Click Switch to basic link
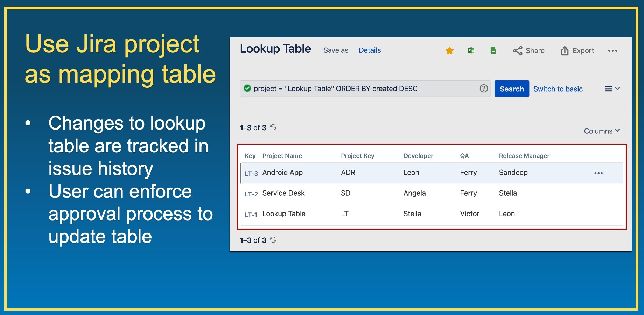The width and height of the screenshot is (644, 315). tap(558, 89)
